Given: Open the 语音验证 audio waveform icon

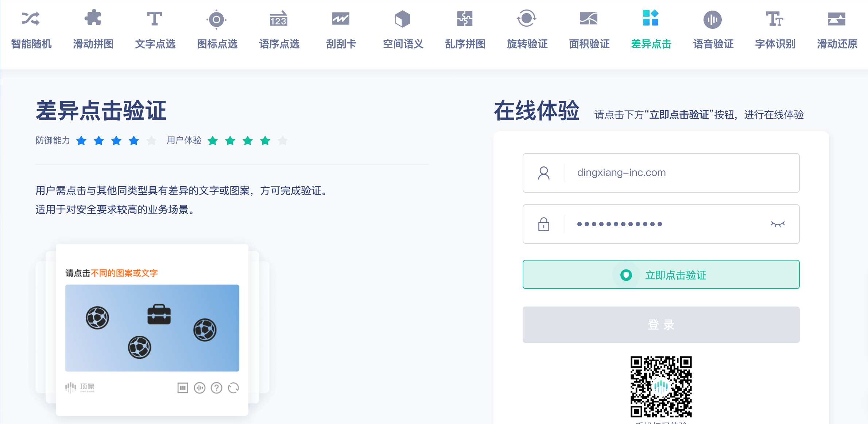Looking at the screenshot, I should tap(713, 19).
